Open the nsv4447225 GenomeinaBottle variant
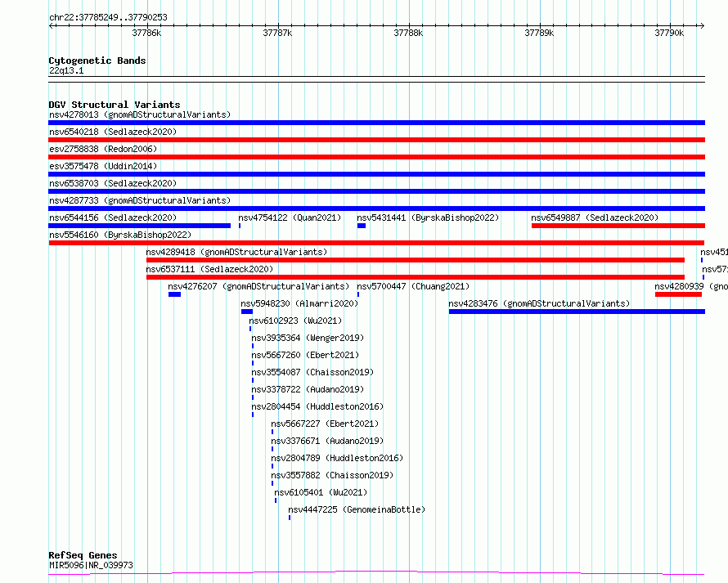The width and height of the screenshot is (728, 583). coord(357,509)
